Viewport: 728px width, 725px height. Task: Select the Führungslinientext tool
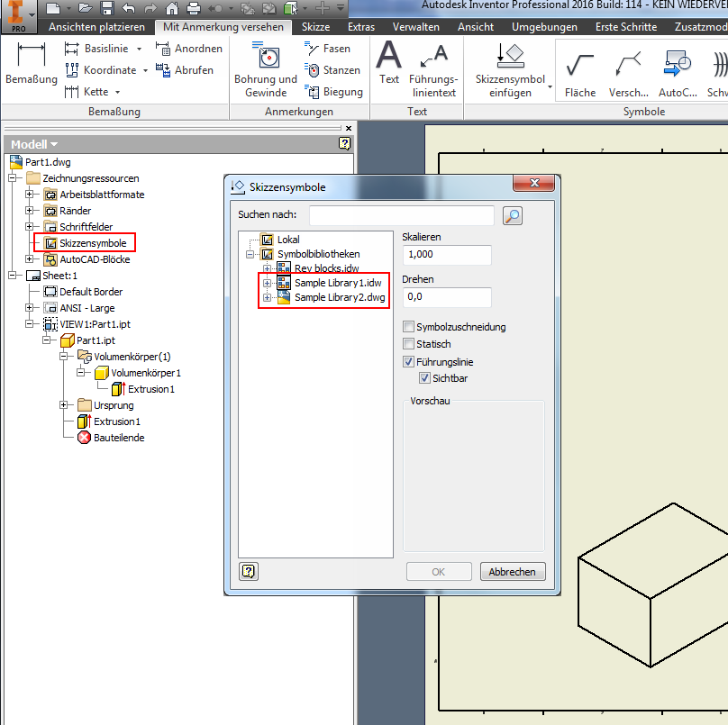tap(433, 69)
